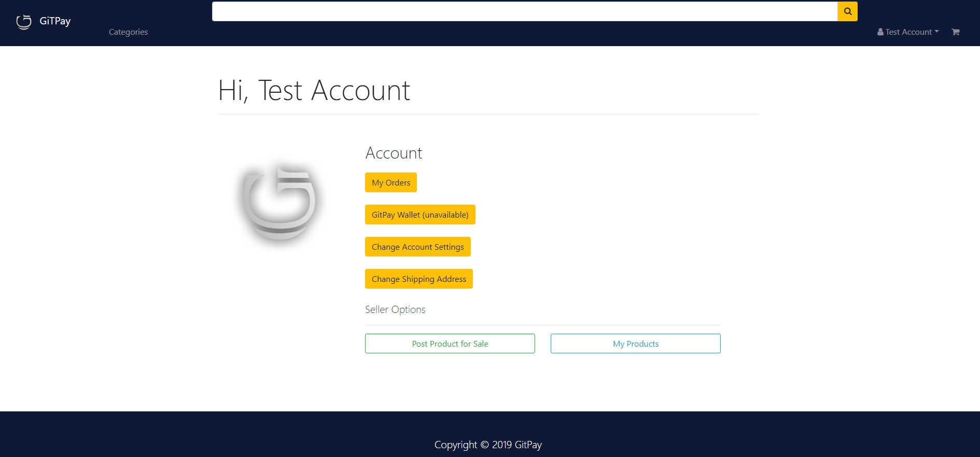Click the user silhouette icon beside Test Account
Screen dimensions: 980x457
point(880,32)
